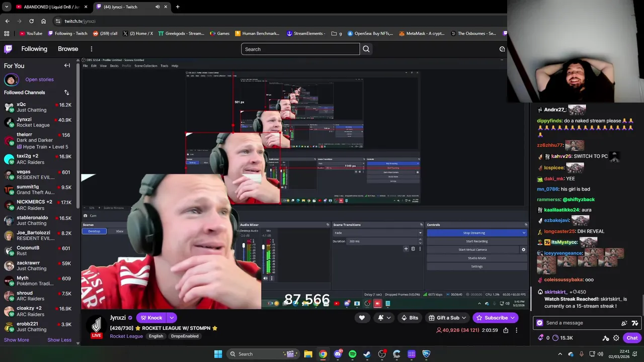Toggle microphone in system tray
The height and width of the screenshot is (362, 644).
pyautogui.click(x=582, y=354)
